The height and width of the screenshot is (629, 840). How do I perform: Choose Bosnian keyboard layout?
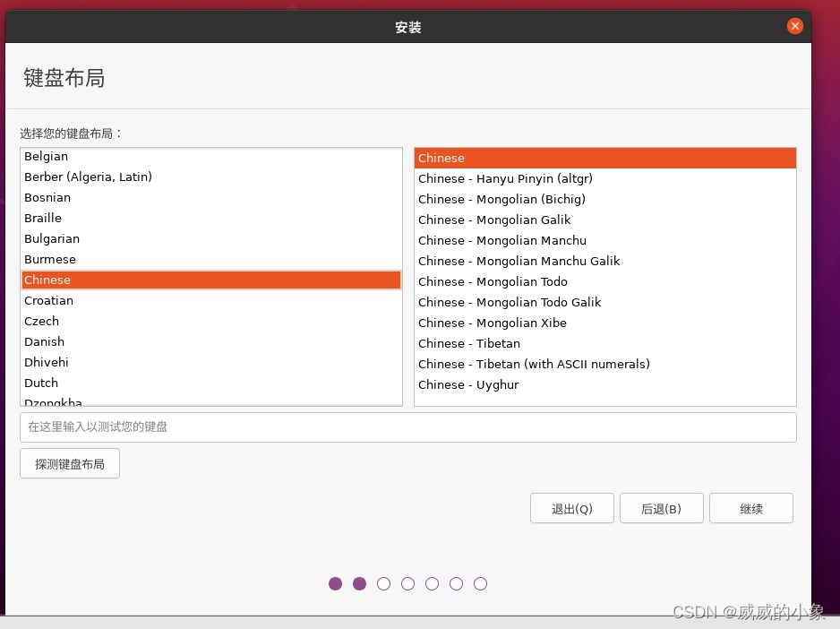click(211, 197)
